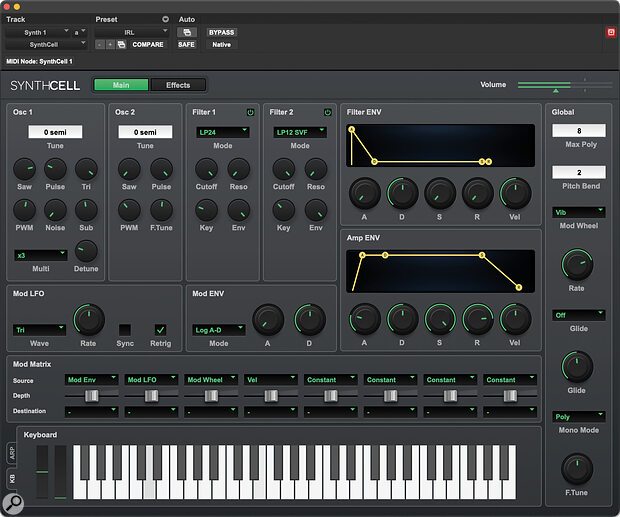The image size is (620, 517).
Task: Toggle the Filter 2 power button
Action: 327,112
